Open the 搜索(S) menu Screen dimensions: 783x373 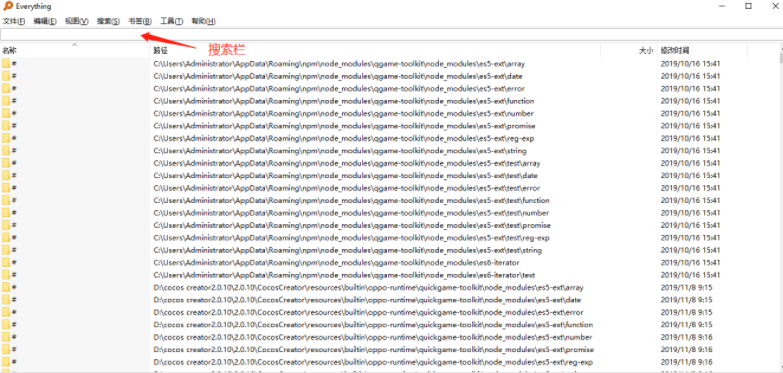coord(108,21)
